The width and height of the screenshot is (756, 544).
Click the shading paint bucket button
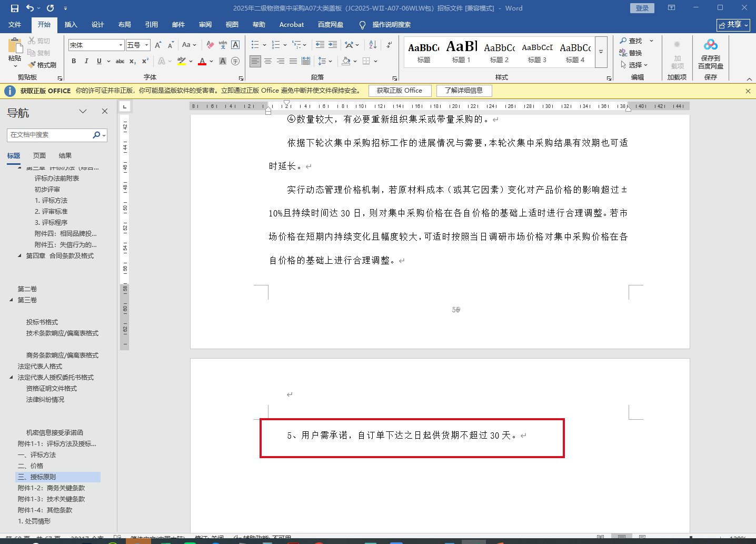[346, 61]
